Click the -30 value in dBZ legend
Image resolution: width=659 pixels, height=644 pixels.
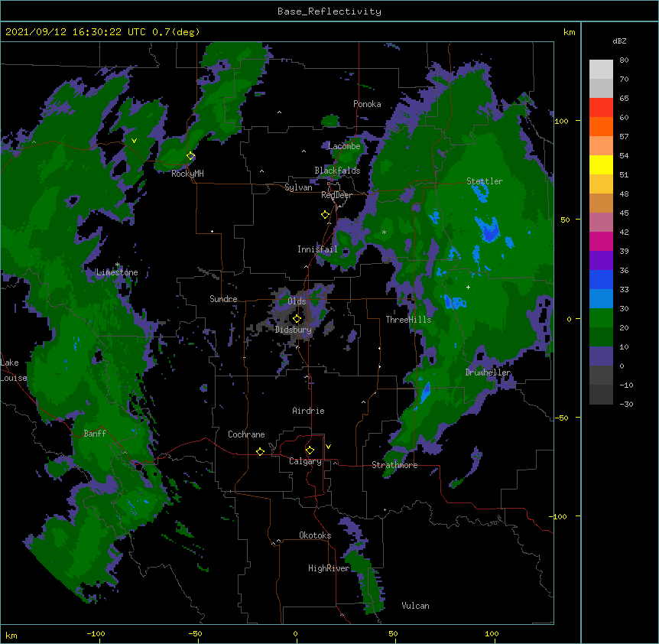pos(626,404)
